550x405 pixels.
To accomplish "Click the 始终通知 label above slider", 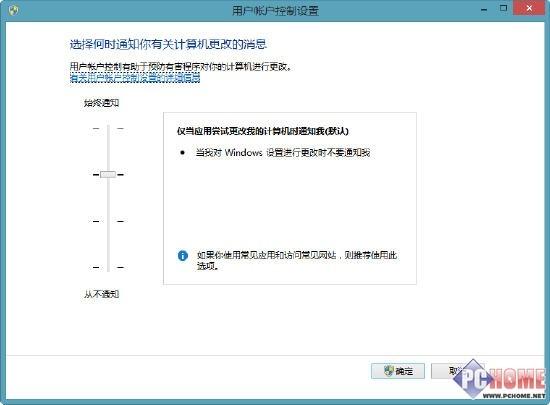I will (x=101, y=103).
